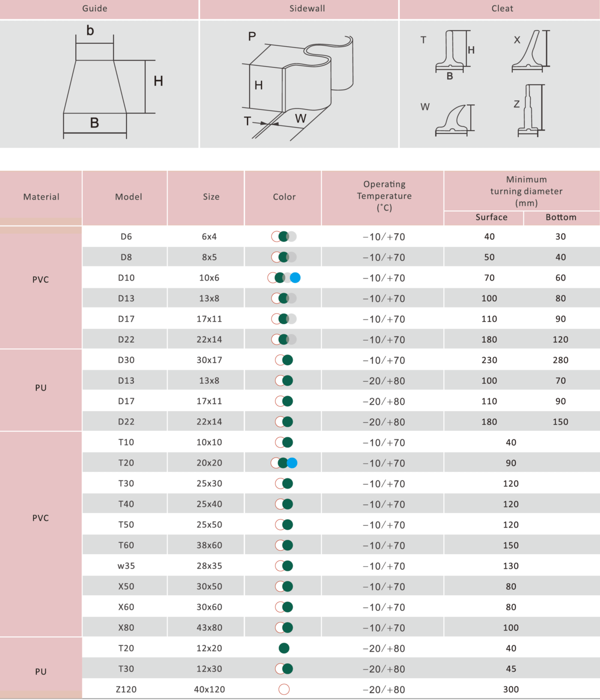
Task: Click the Material column header
Action: point(41,197)
